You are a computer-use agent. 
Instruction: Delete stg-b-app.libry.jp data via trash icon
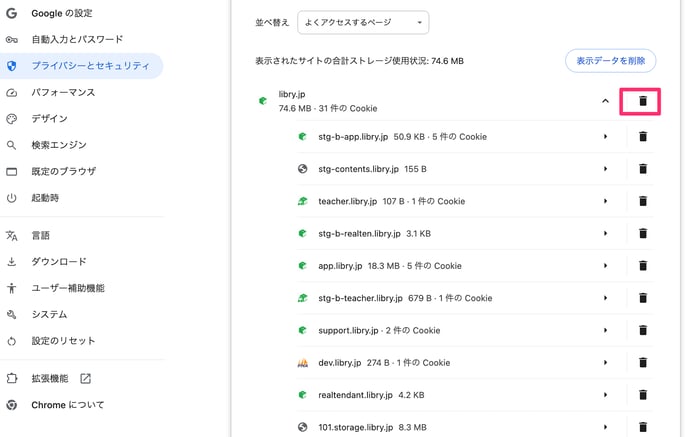(x=643, y=136)
